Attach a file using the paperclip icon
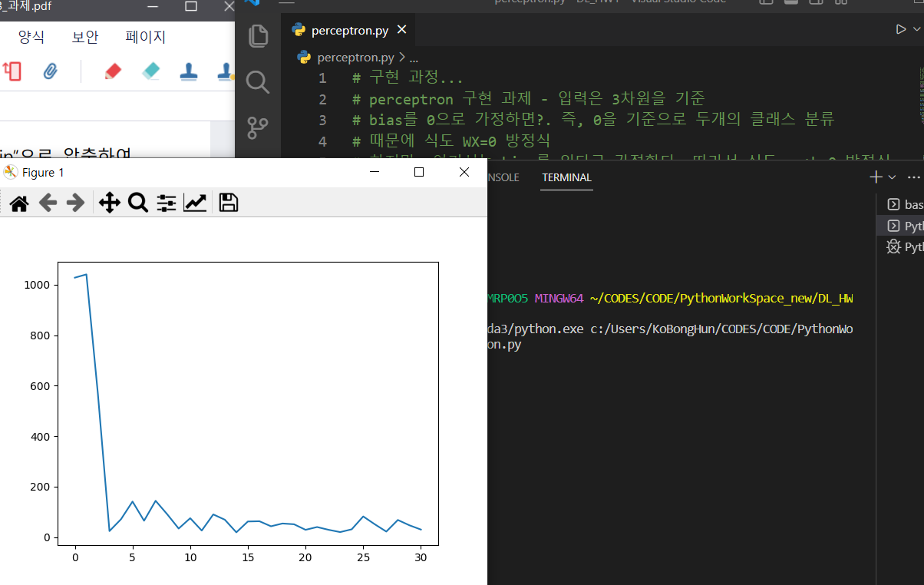Image resolution: width=924 pixels, height=585 pixels. click(x=51, y=71)
